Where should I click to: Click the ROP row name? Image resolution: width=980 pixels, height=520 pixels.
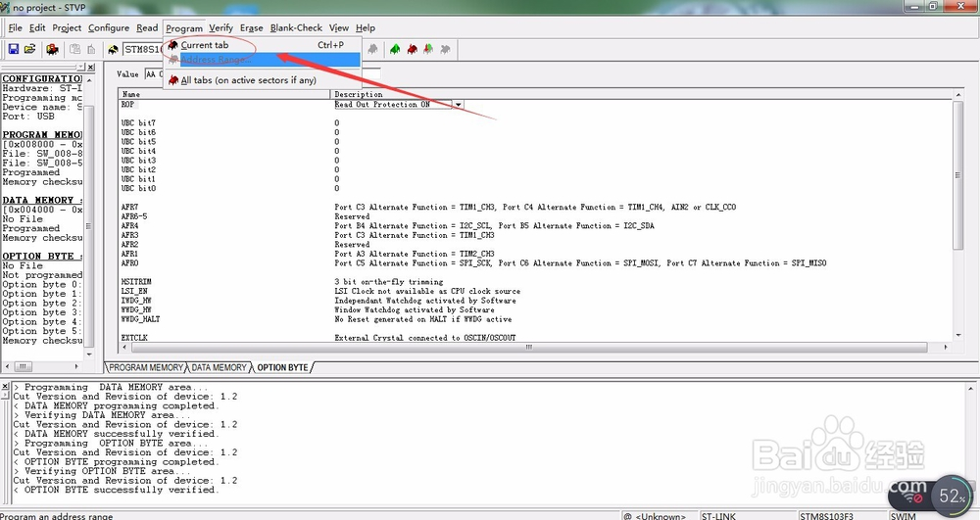point(127,104)
